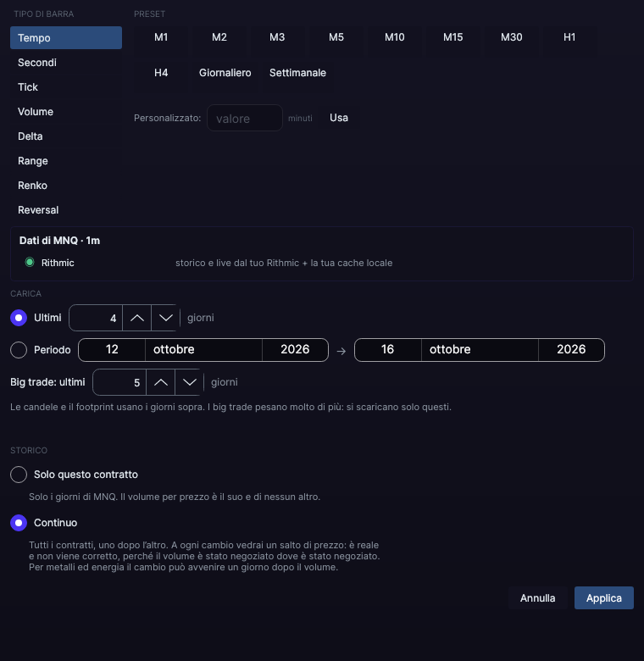Image resolution: width=644 pixels, height=661 pixels.
Task: Apply the M2 preset
Action: (x=219, y=37)
